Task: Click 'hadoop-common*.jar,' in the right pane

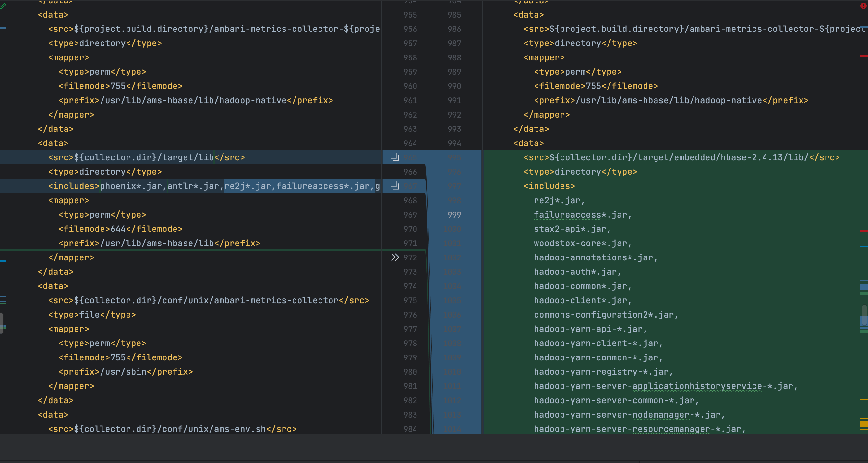Action: [583, 286]
